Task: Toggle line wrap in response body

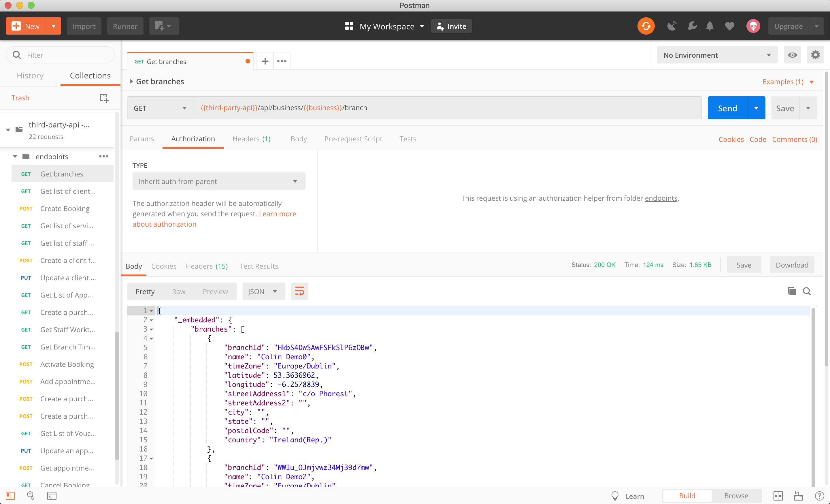Action: (x=299, y=292)
